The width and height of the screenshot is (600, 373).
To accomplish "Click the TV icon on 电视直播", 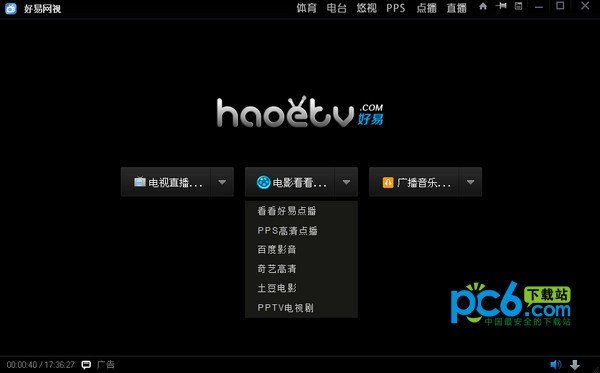I will point(140,182).
